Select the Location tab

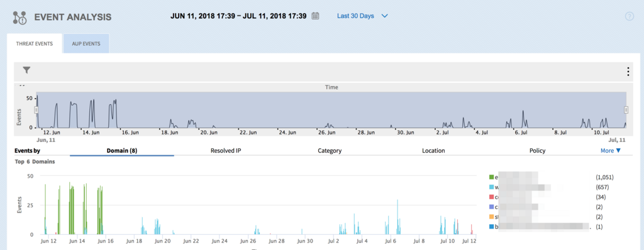pyautogui.click(x=434, y=151)
